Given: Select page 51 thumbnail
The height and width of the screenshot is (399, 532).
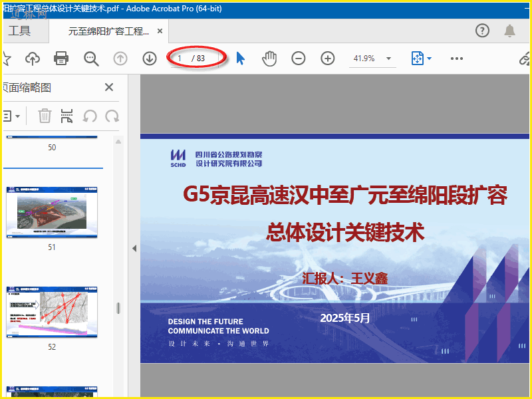Looking at the screenshot, I should click(52, 212).
